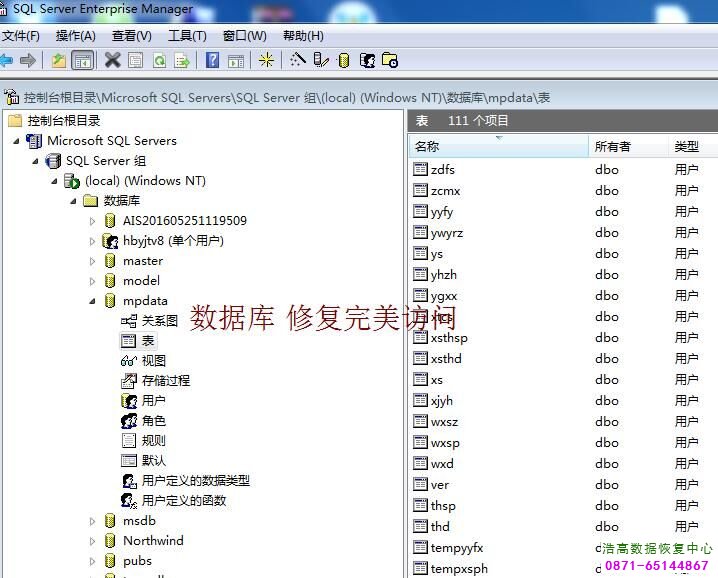
Task: Collapse the mpdata database node
Action: [x=93, y=301]
